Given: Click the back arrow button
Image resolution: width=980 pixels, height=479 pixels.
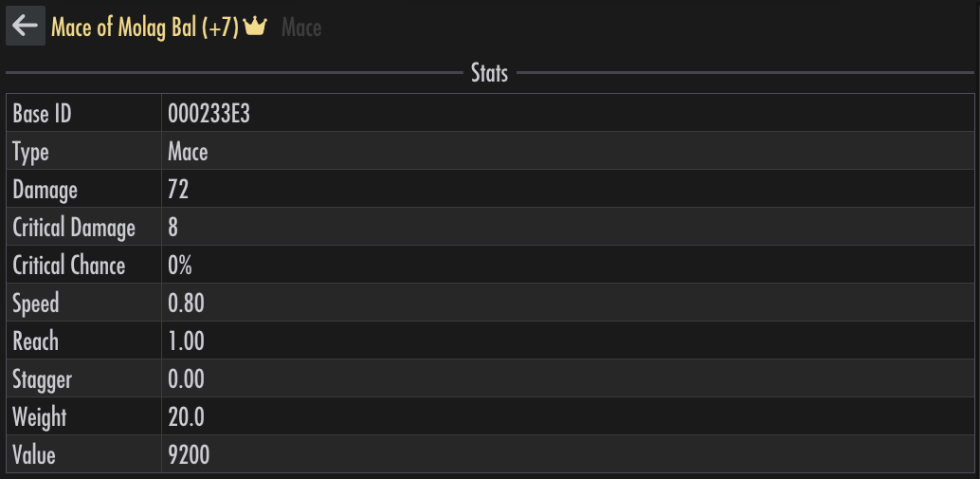Looking at the screenshot, I should pyautogui.click(x=26, y=26).
